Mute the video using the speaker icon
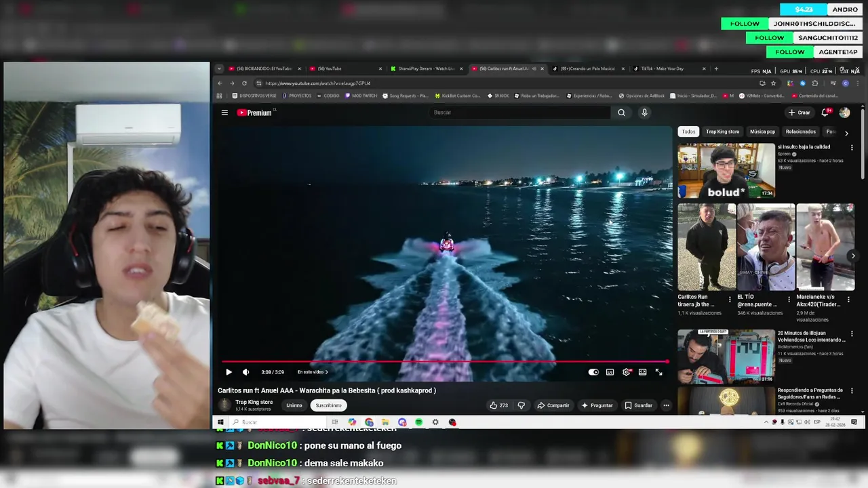The height and width of the screenshot is (488, 868). (245, 372)
